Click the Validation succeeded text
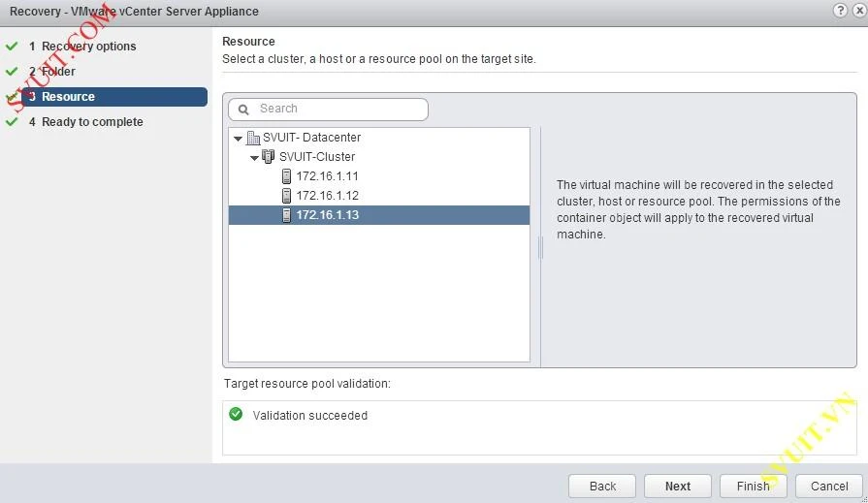The width and height of the screenshot is (868, 503). (310, 416)
